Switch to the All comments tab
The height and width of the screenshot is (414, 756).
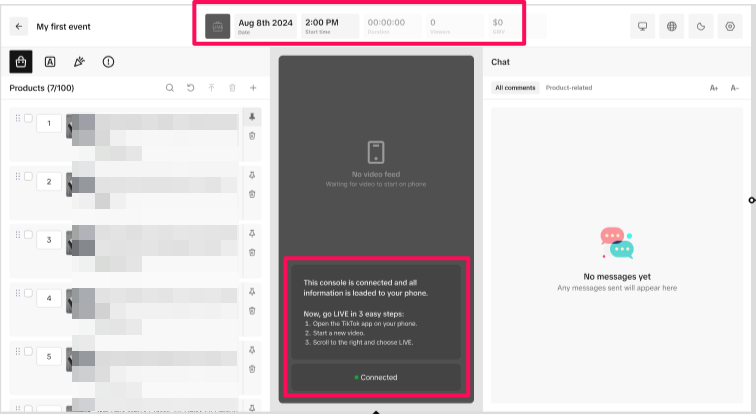(516, 88)
